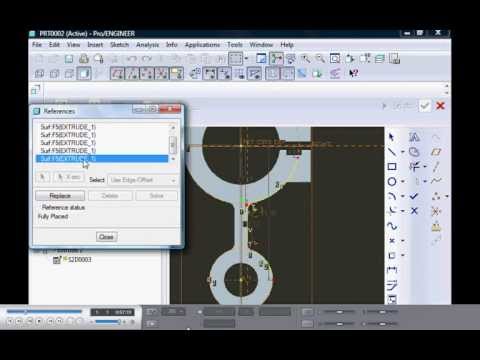Select the Point sketch tool
Viewport: 480px width, 360px height.
[392, 241]
